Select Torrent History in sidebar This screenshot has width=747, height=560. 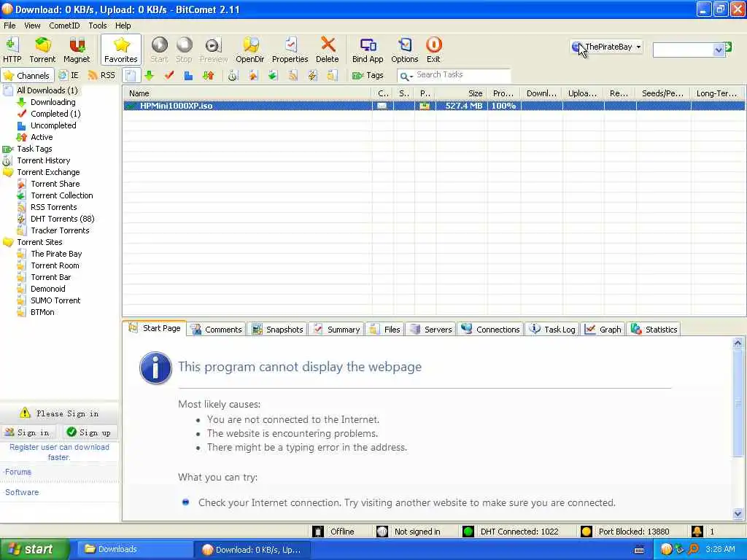click(43, 160)
